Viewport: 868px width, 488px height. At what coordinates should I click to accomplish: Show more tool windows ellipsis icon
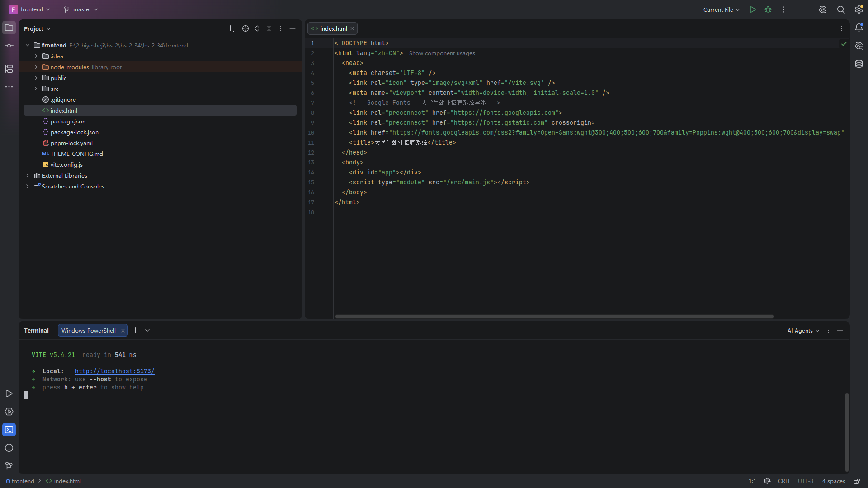pos(9,87)
